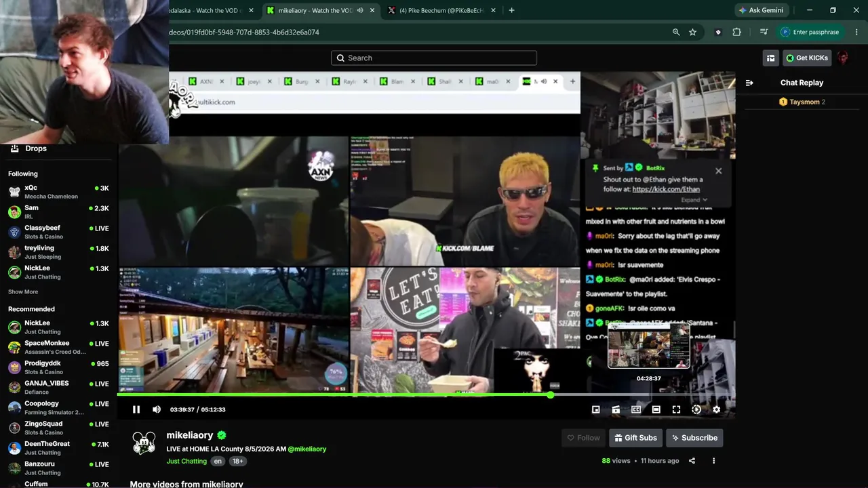Open GANJA_VIBES in Recommended channels

tap(58, 388)
